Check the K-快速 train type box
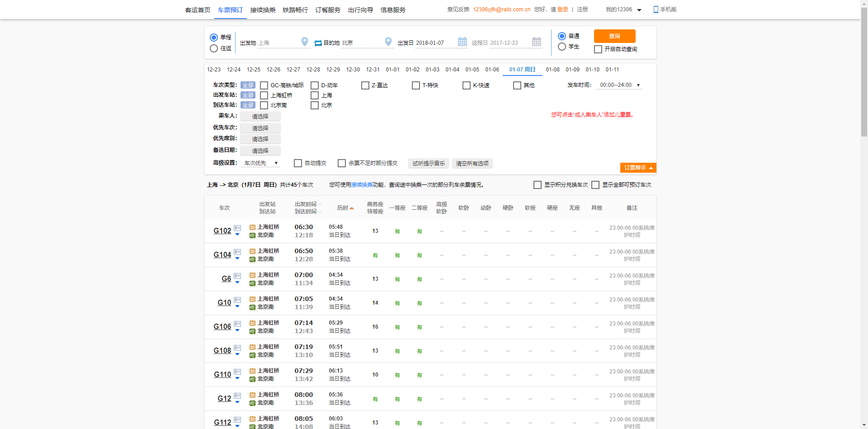 [467, 85]
